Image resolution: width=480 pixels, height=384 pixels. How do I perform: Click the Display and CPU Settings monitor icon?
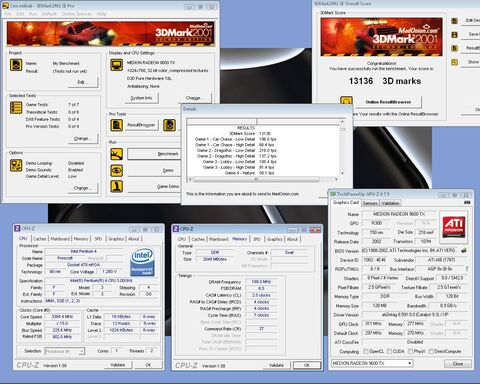coord(116,65)
